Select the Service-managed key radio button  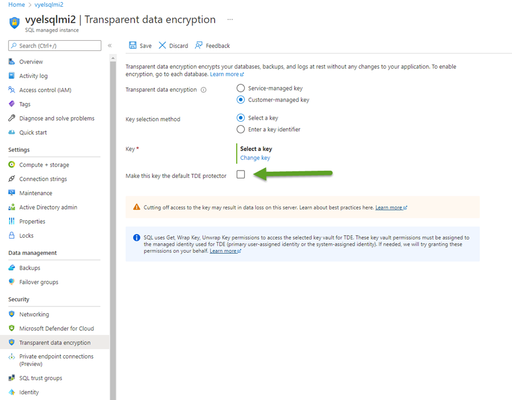click(x=240, y=88)
